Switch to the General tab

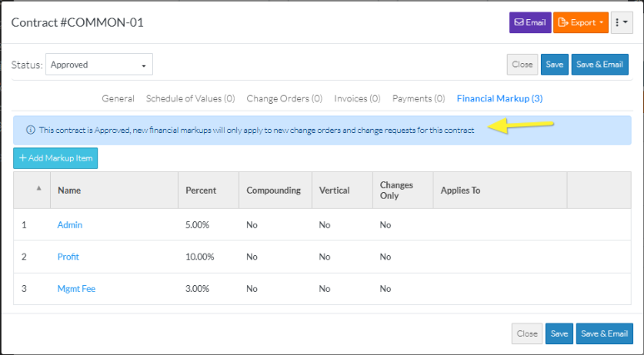point(118,98)
